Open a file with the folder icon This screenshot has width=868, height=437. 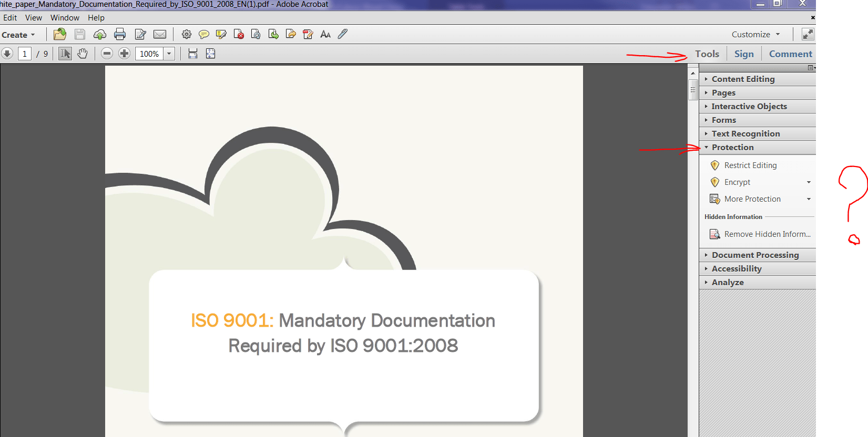pyautogui.click(x=60, y=34)
